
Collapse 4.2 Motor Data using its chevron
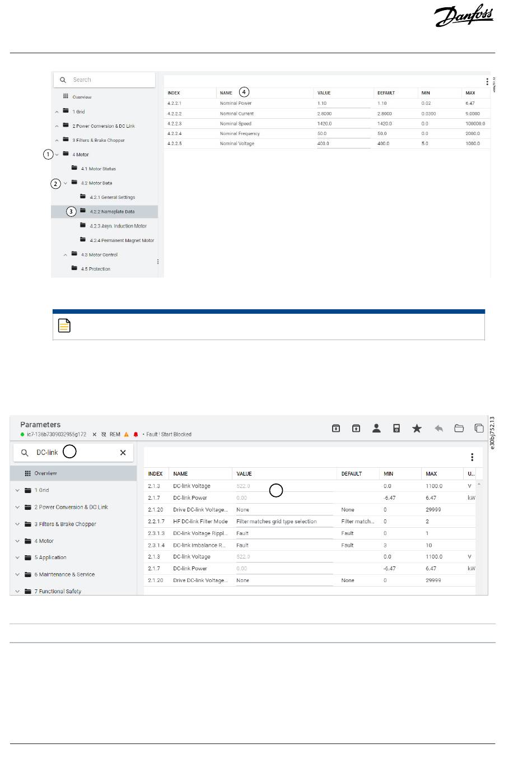tap(66, 183)
